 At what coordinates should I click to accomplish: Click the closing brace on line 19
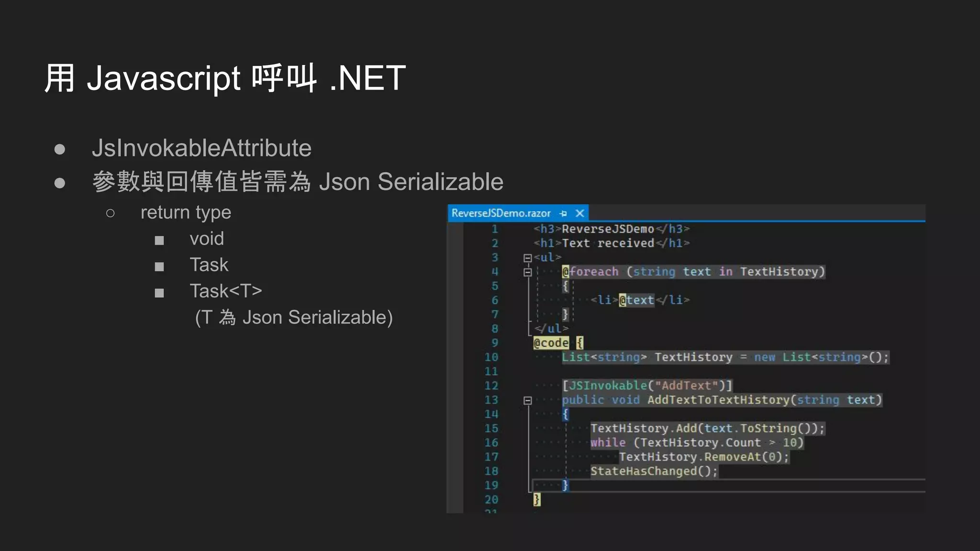tap(565, 485)
